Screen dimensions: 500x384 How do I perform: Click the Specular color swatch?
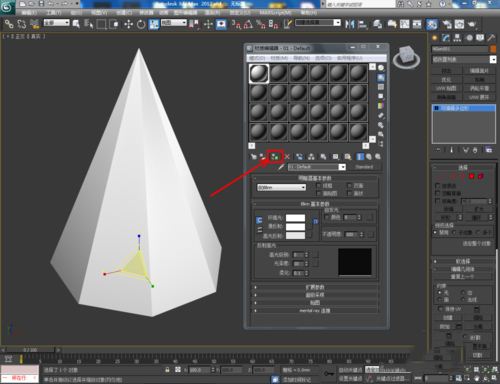tap(295, 235)
